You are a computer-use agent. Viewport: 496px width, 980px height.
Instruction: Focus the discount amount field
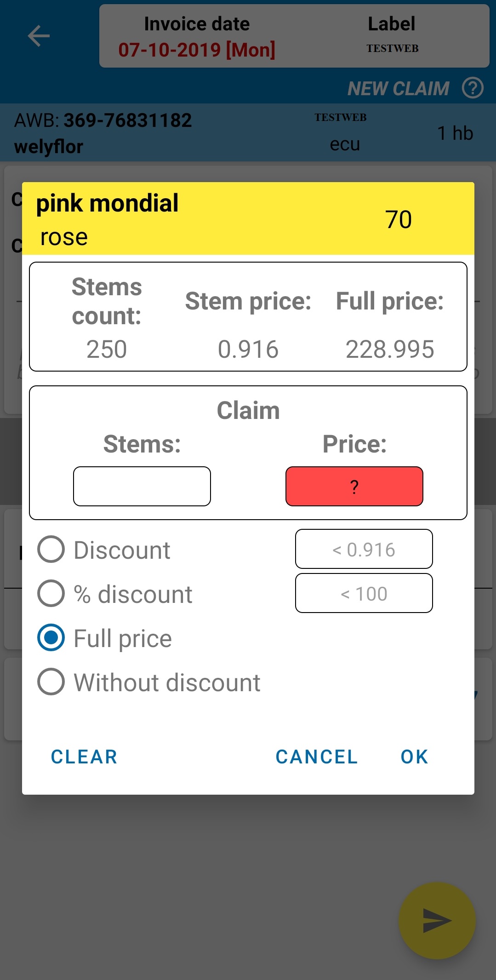pos(364,550)
